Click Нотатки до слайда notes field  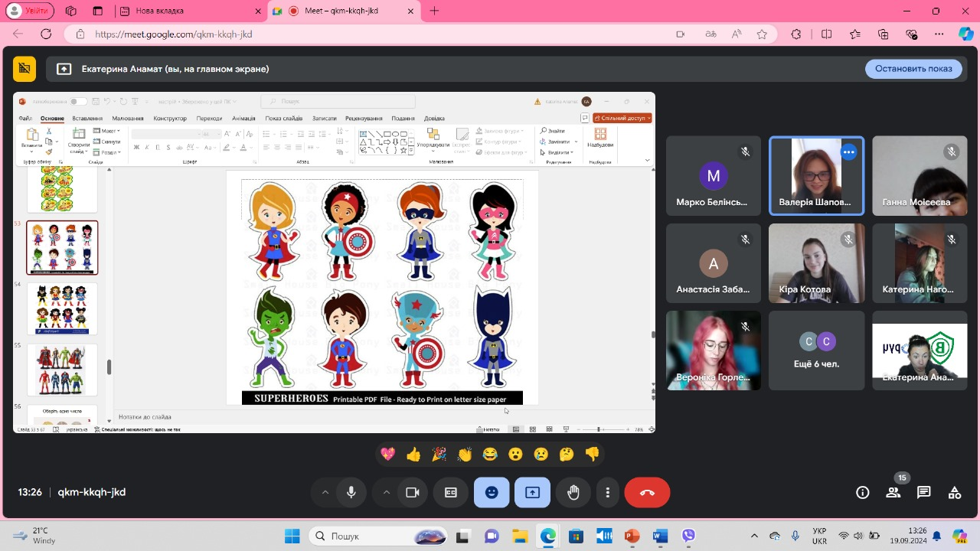tap(383, 417)
